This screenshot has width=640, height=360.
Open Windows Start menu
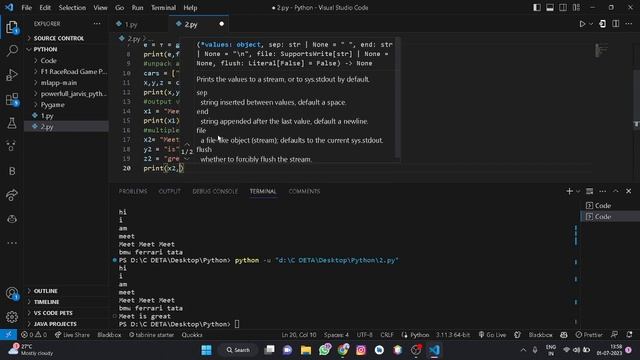coord(207,350)
